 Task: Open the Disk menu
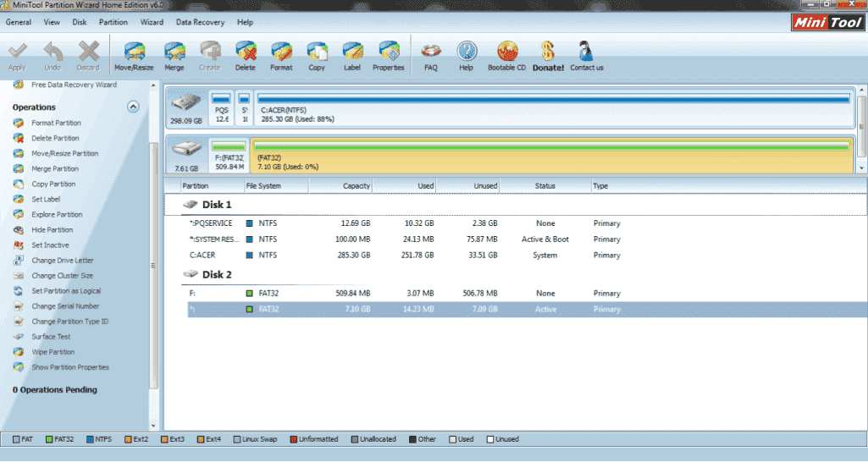point(79,22)
